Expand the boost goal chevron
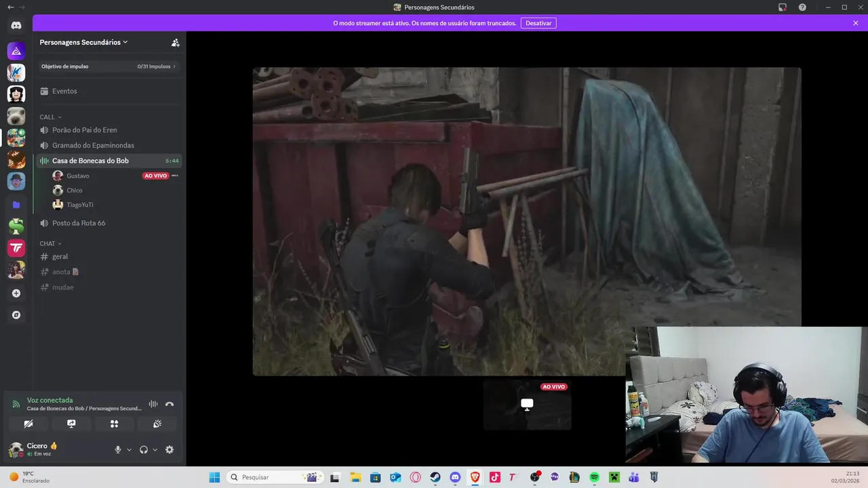 [x=174, y=66]
